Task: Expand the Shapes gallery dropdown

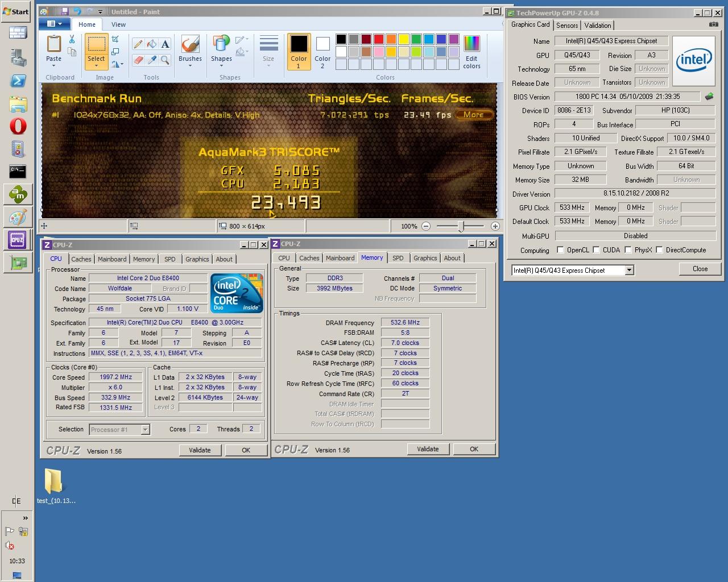Action: [221, 66]
